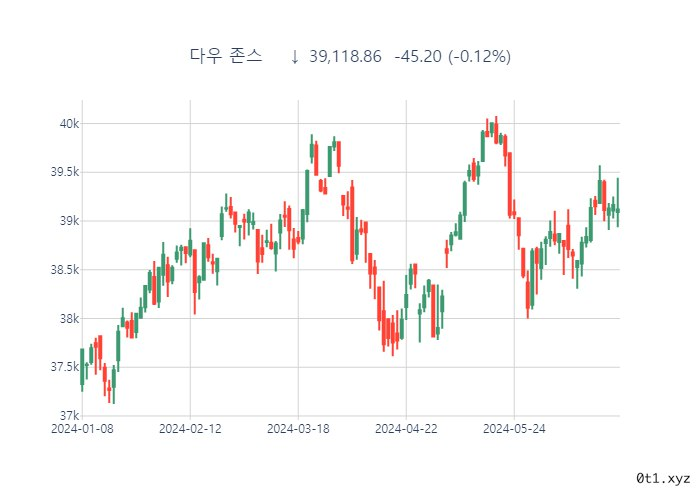Click the 2024-02-12 date label
The width and height of the screenshot is (700, 500).
click(190, 429)
